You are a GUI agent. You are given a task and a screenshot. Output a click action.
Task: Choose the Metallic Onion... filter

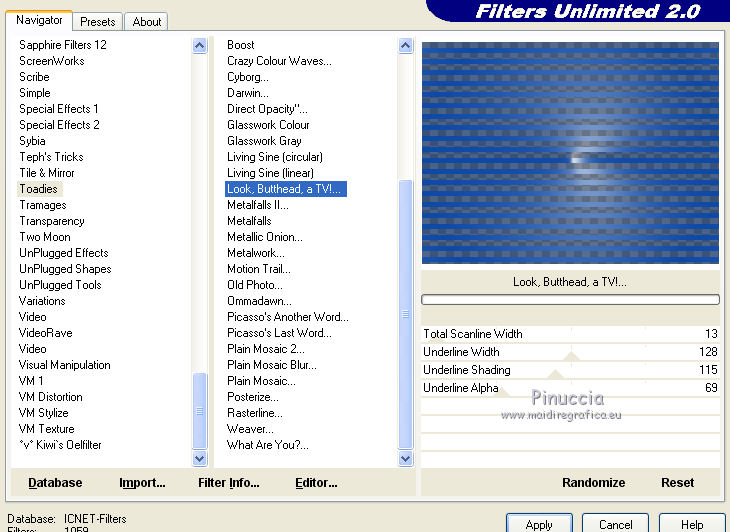(265, 237)
